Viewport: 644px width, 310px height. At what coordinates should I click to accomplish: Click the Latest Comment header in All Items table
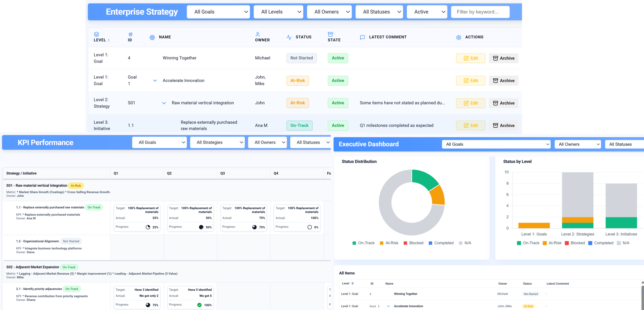click(557, 284)
